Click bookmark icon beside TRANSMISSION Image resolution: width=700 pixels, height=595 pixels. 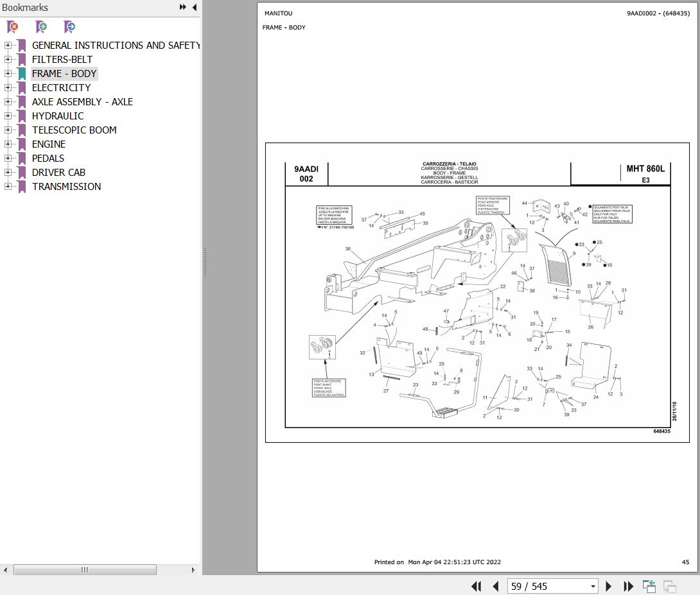point(22,186)
